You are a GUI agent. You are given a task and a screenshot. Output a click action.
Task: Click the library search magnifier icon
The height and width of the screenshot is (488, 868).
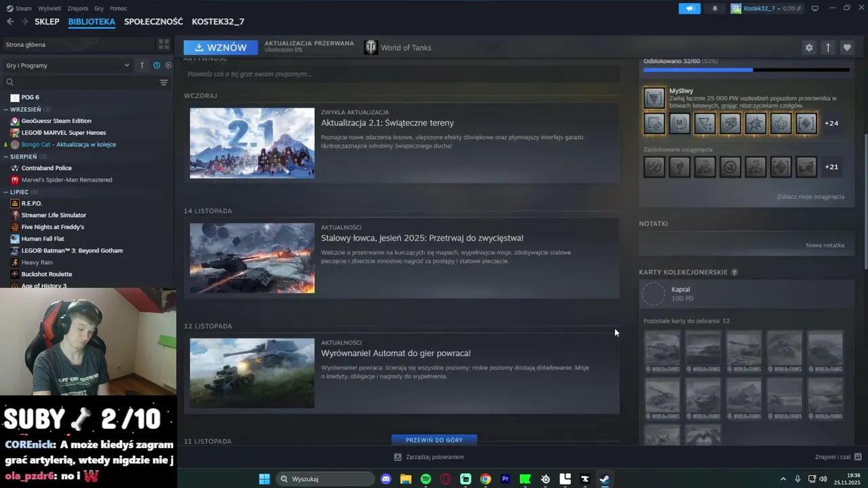[10, 82]
